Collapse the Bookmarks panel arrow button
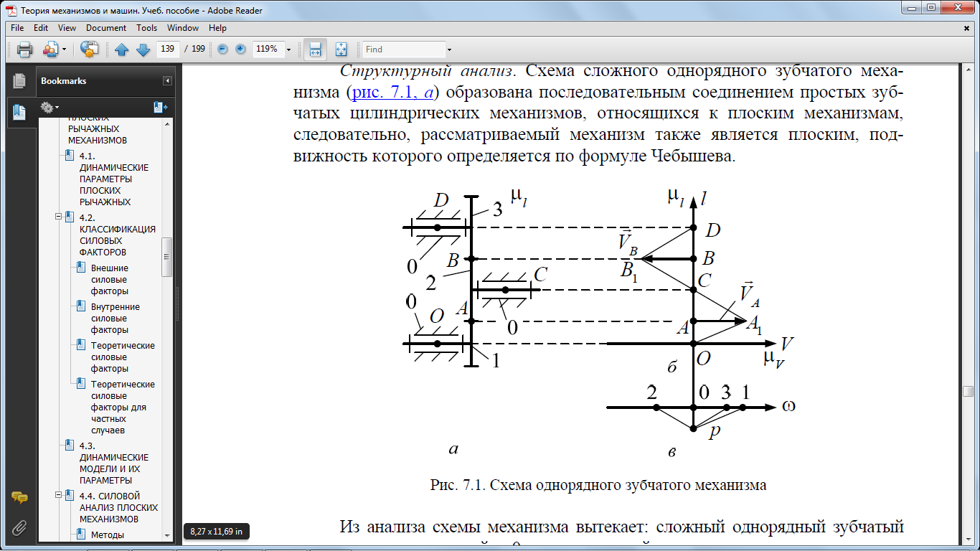The height and width of the screenshot is (551, 980). click(167, 81)
